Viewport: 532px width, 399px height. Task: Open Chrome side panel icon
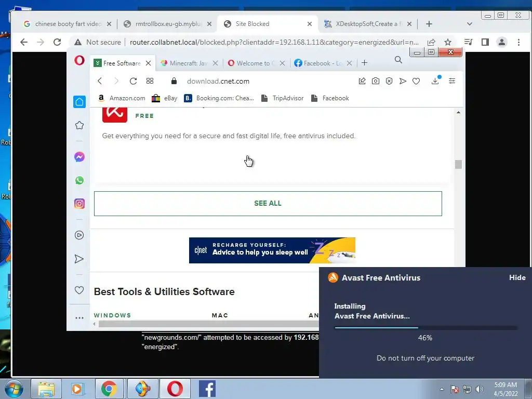point(485,42)
